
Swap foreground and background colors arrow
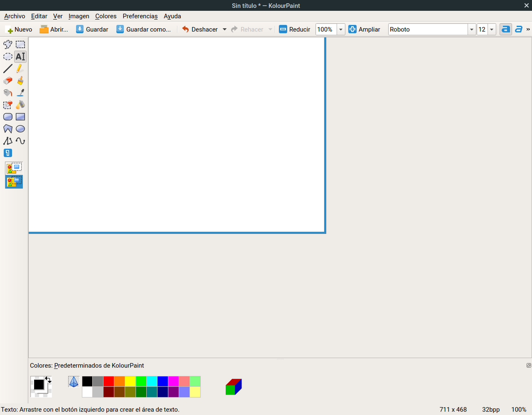point(48,380)
